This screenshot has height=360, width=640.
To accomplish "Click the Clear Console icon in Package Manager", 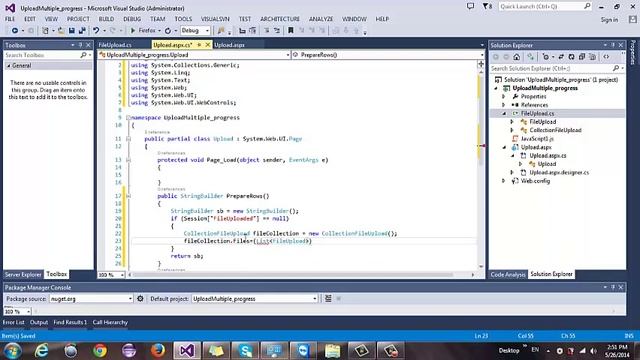I will tap(328, 299).
